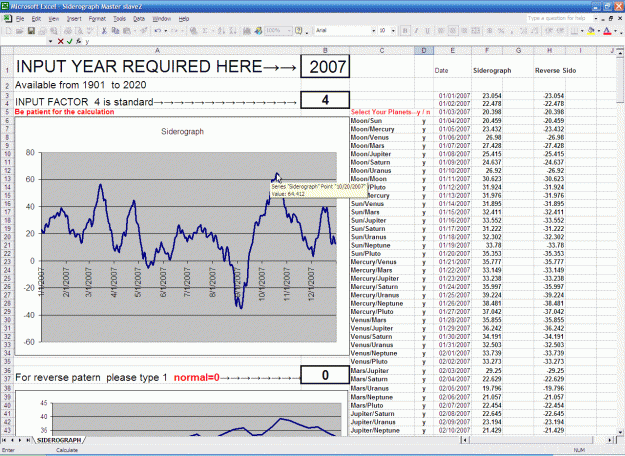Click the Copy icon

pos(115,31)
